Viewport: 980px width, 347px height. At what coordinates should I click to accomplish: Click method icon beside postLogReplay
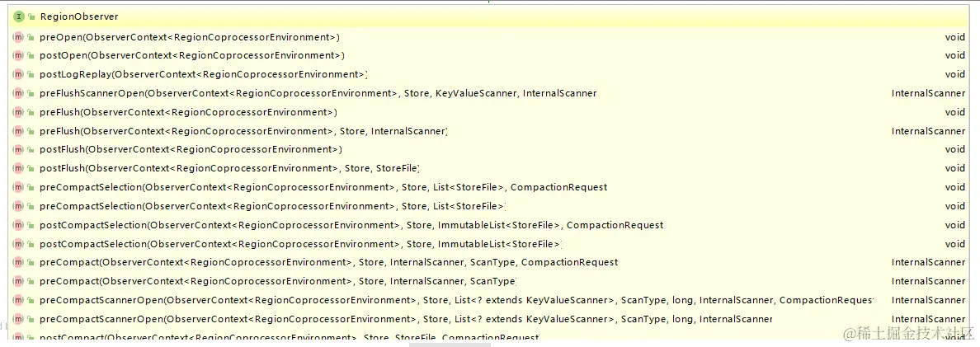pos(18,75)
